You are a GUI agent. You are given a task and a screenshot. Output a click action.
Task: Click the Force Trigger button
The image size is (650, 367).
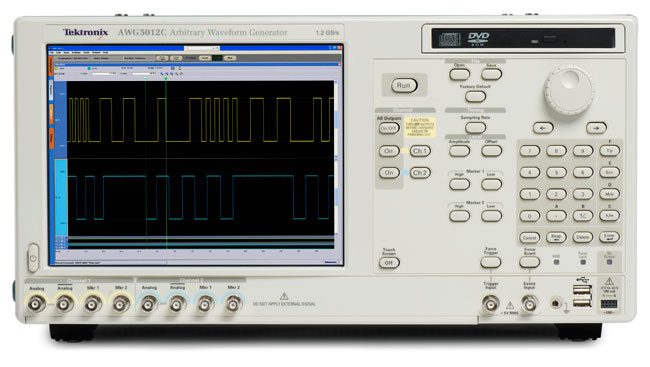pos(490,262)
